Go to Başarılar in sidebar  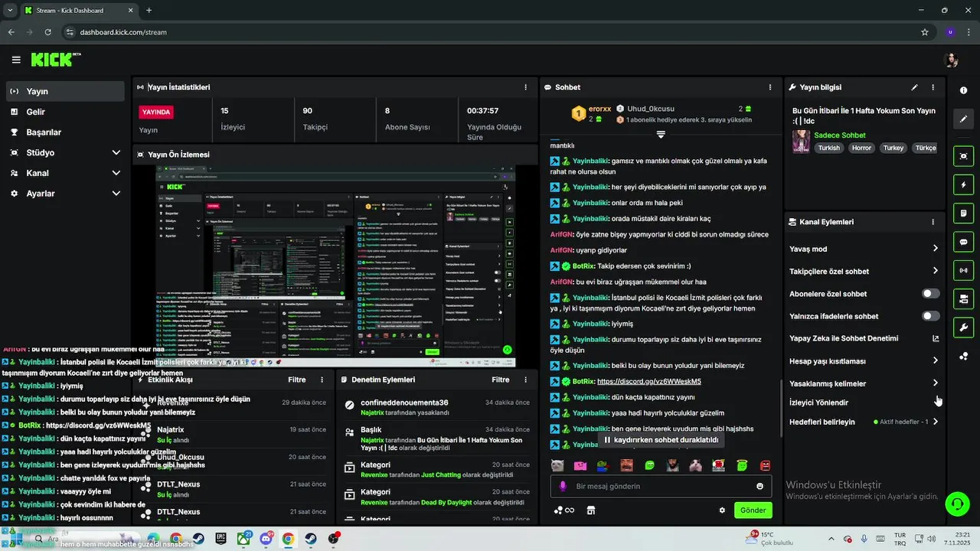click(64, 132)
